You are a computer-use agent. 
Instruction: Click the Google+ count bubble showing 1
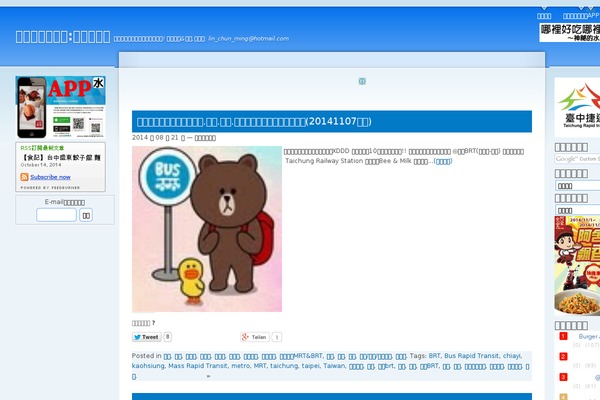pyautogui.click(x=277, y=337)
